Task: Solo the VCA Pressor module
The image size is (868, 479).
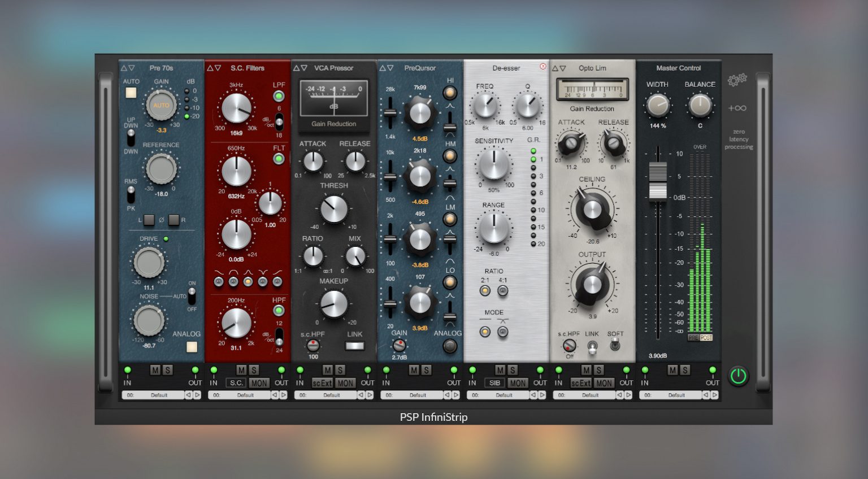Action: pos(340,369)
